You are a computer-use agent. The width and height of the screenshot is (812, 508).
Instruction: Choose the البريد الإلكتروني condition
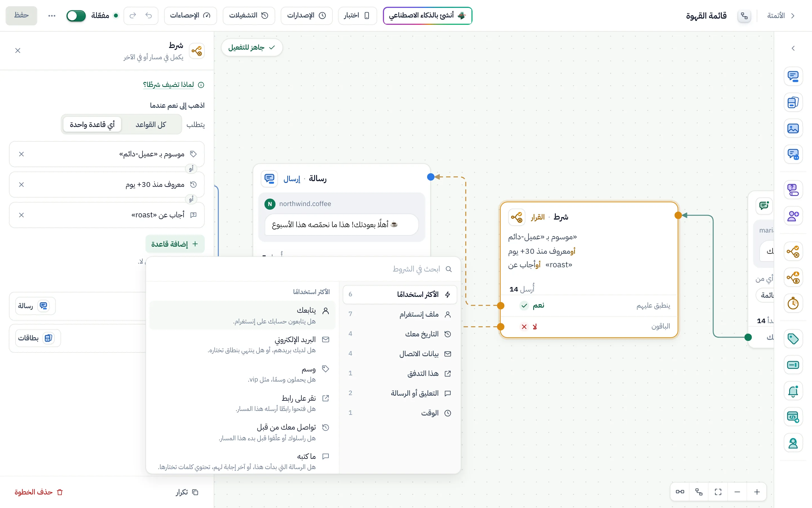[242, 344]
